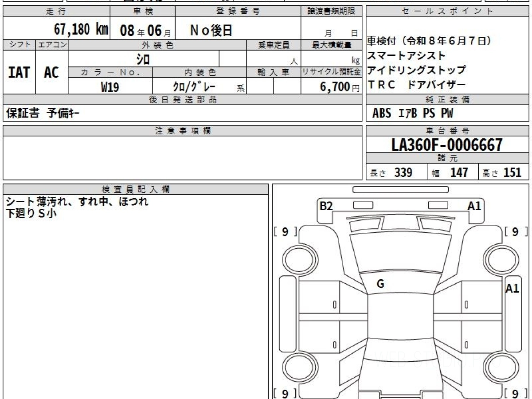
Task: Click the 外装色 header
Action: [157, 45]
